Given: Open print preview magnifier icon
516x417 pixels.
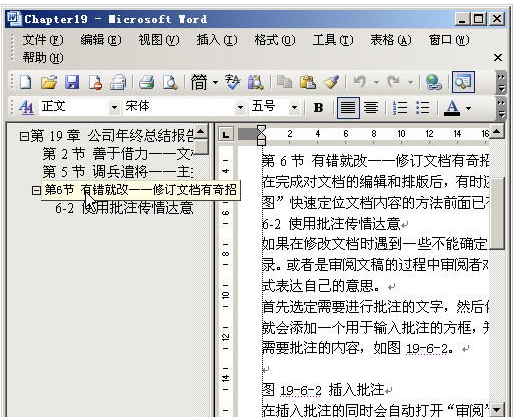Looking at the screenshot, I should point(170,82).
